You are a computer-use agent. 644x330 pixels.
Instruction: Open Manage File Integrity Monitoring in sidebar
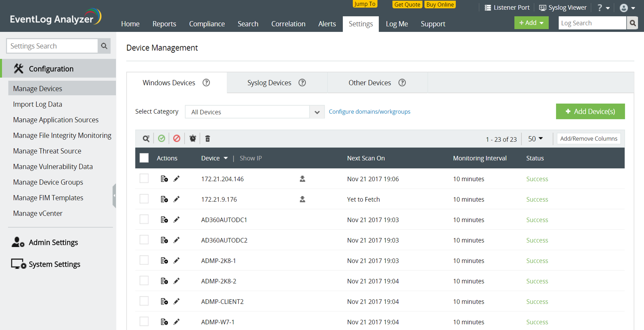(x=62, y=135)
